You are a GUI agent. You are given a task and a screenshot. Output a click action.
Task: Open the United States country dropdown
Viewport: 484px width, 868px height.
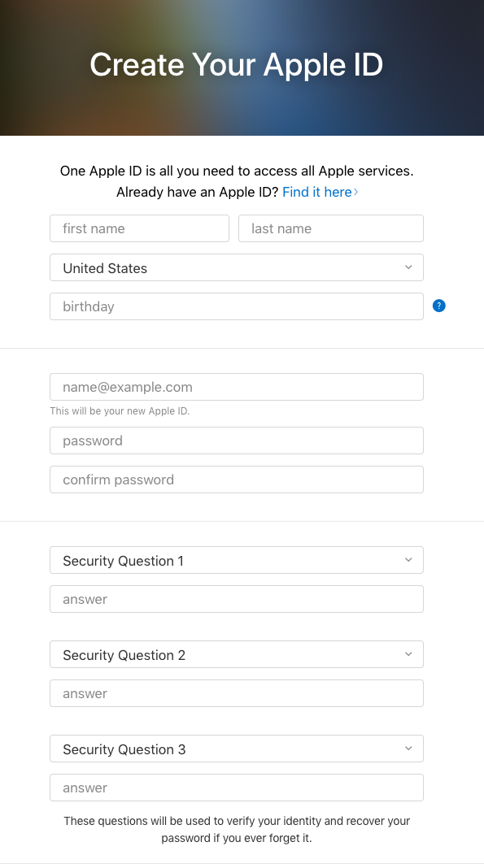pos(237,267)
